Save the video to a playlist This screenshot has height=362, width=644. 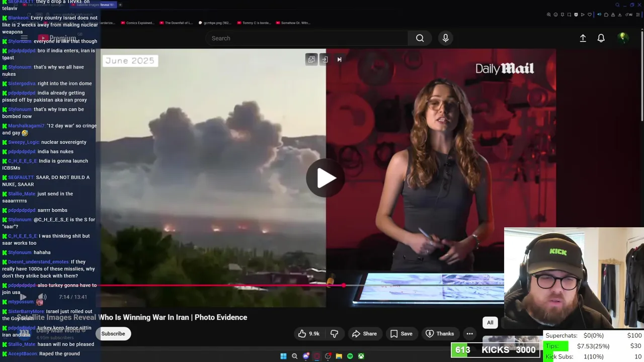(x=401, y=333)
